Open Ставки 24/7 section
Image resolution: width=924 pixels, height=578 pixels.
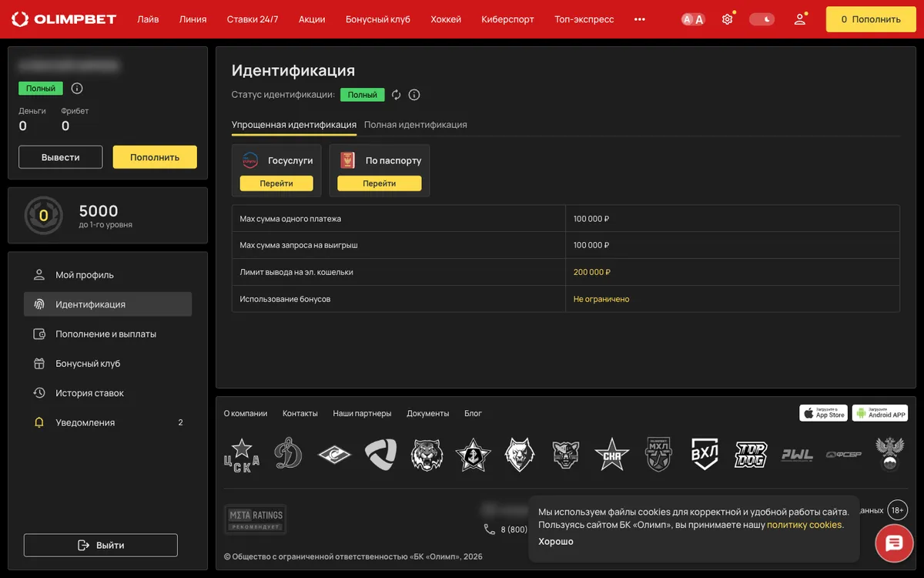[253, 19]
